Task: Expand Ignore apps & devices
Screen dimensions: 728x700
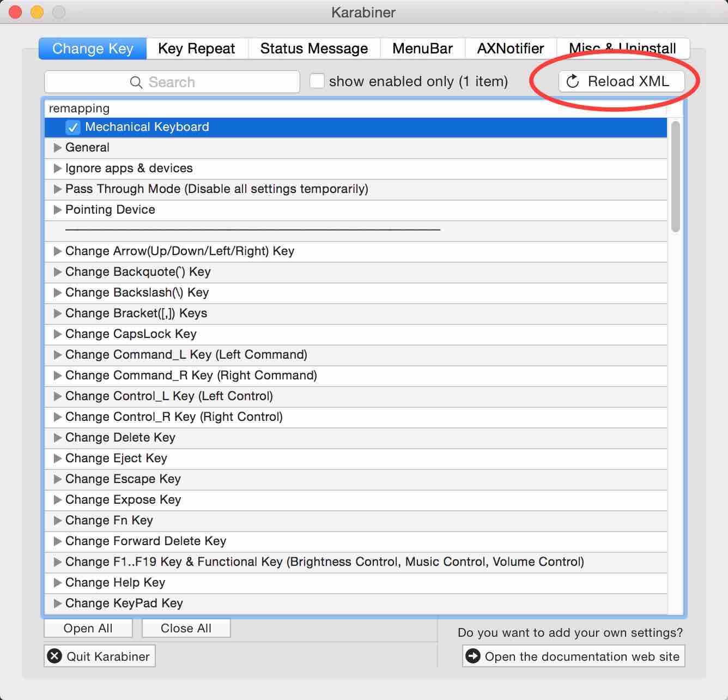Action: 57,168
